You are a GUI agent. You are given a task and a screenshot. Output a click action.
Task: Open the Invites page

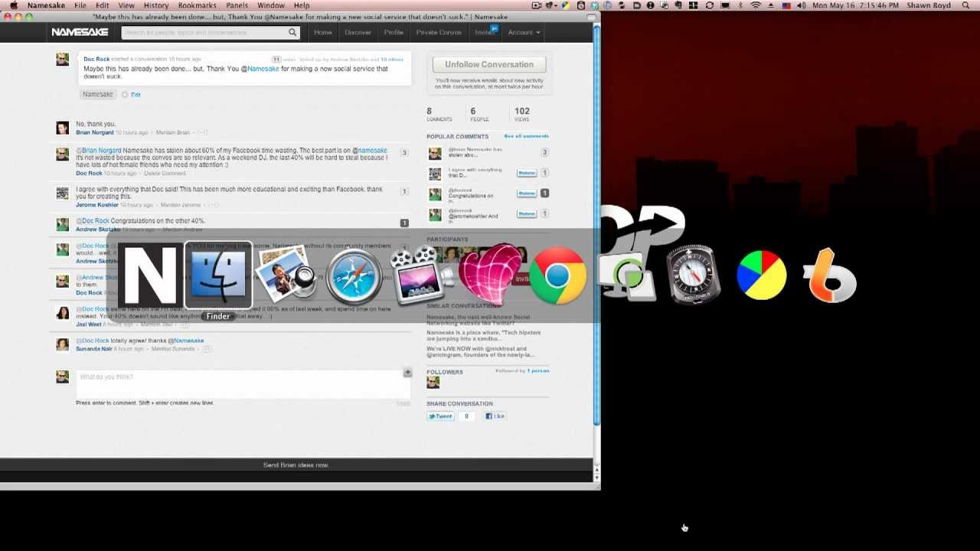[485, 32]
